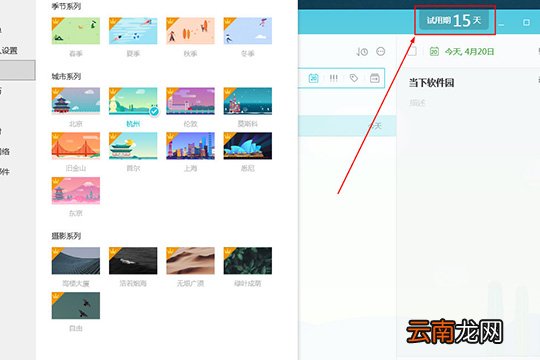
Task: Choose the 春季 spring theme thumbnail
Action: pos(76,31)
